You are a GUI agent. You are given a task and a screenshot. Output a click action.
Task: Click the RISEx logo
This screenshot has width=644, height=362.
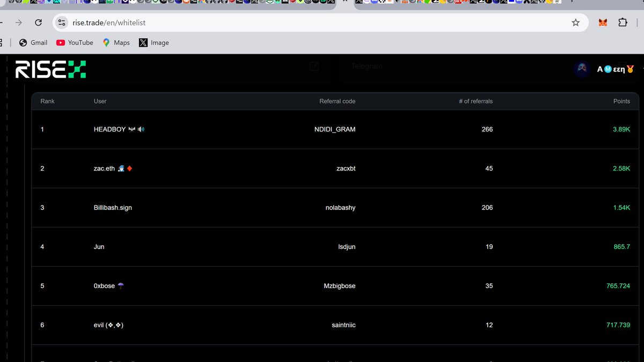click(x=50, y=69)
